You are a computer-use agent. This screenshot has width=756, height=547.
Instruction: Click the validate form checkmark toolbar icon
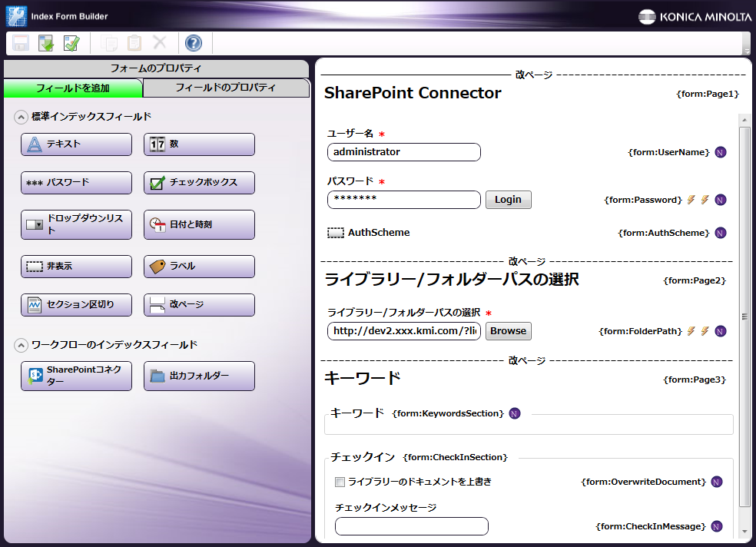click(x=71, y=43)
